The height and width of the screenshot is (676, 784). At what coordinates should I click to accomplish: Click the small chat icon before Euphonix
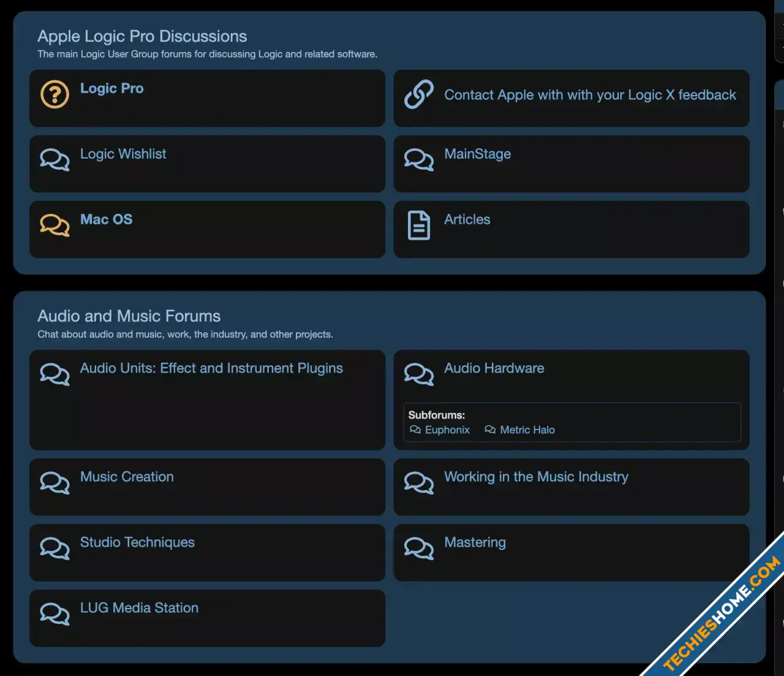pyautogui.click(x=415, y=430)
